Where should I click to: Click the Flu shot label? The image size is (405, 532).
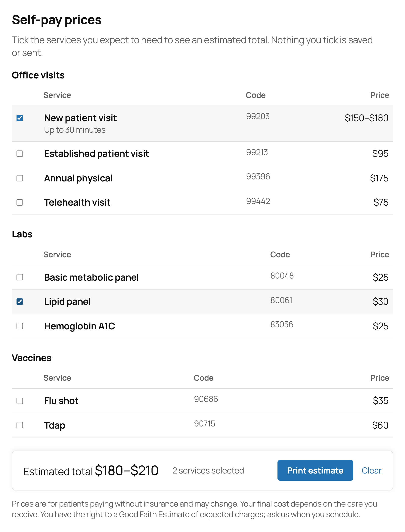(61, 401)
